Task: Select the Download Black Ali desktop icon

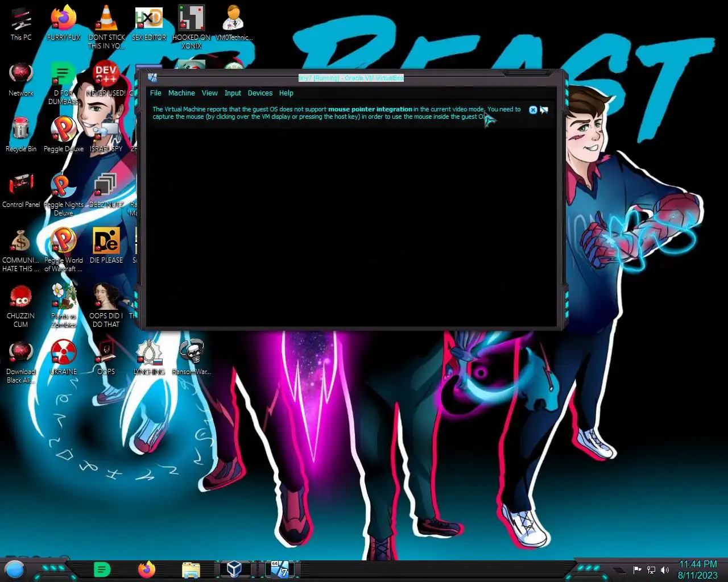Action: [21, 361]
